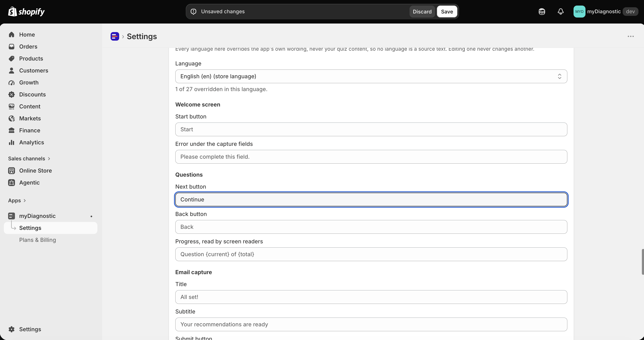
Task: Click the bottom Settings gear icon
Action: pyautogui.click(x=12, y=329)
